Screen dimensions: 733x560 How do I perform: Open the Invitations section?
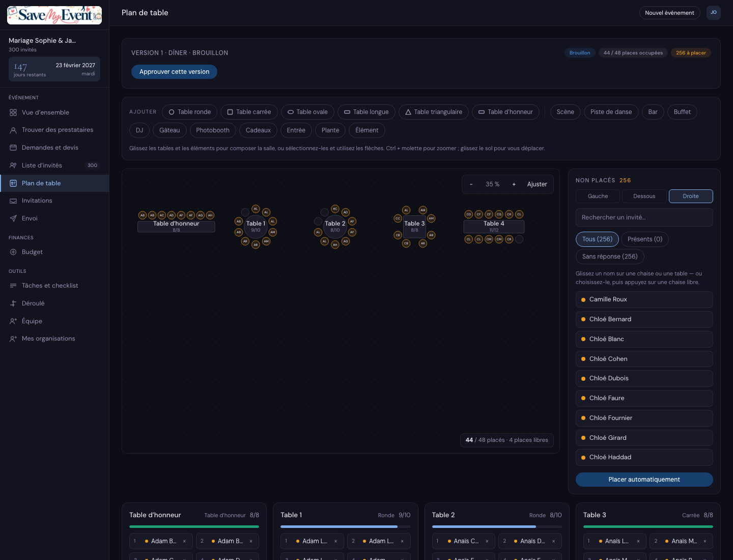(54, 201)
